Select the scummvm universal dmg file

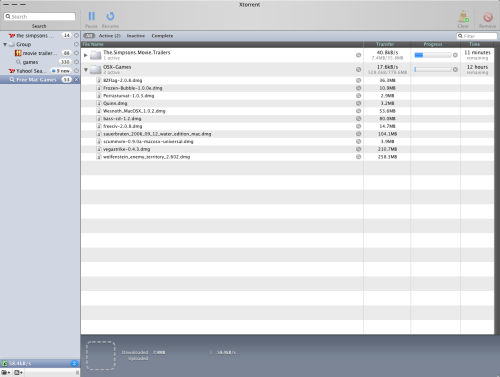pyautogui.click(x=148, y=142)
